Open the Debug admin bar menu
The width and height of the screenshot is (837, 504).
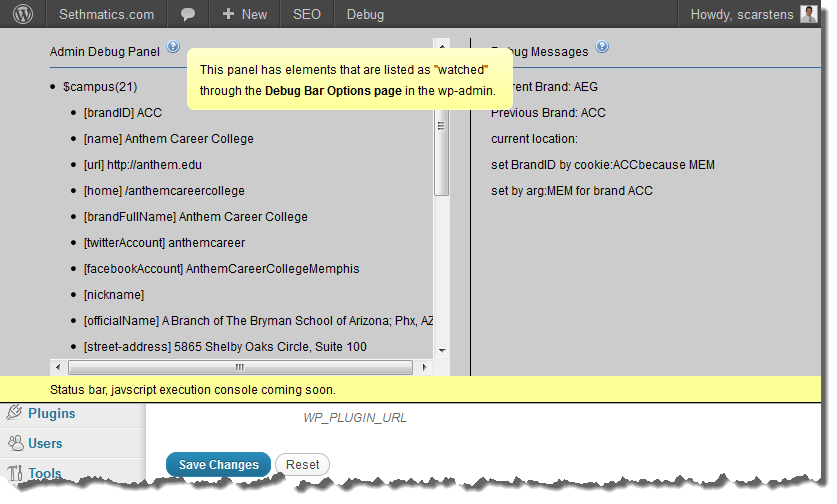click(x=365, y=14)
